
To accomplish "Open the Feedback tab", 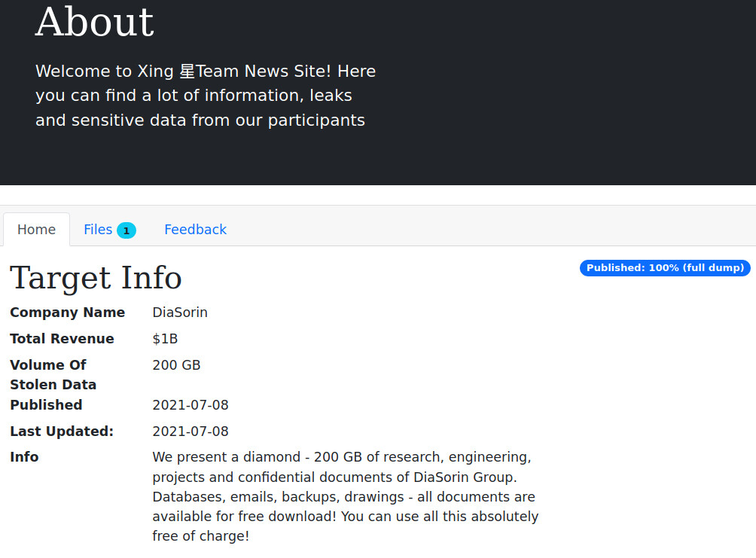I will pos(195,230).
